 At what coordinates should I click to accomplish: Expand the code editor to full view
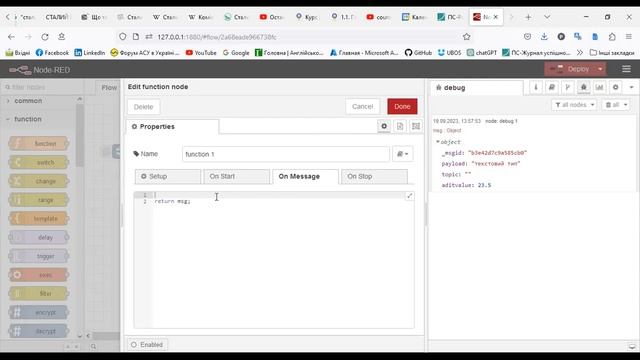(x=409, y=196)
